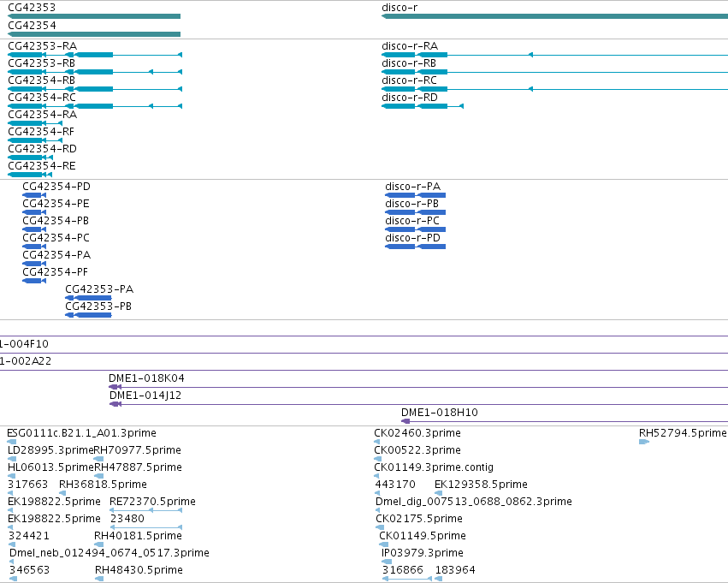Select the disco-r-PC protein label
728x583 pixels.
412,221
